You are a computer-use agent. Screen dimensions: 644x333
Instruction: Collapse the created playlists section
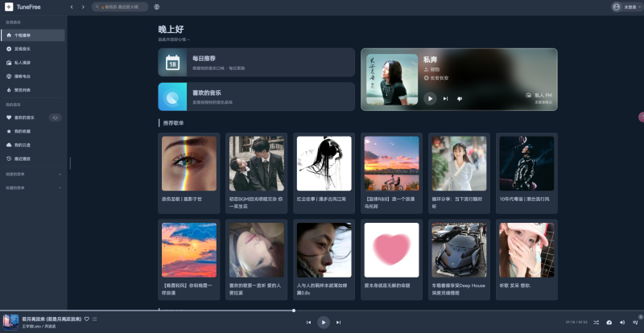pyautogui.click(x=60, y=175)
